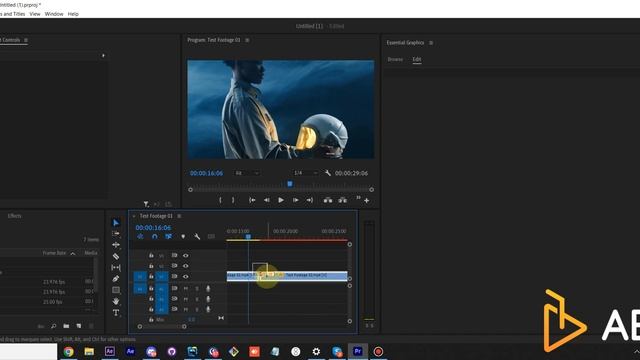
Task: Toggle Linked Selection in timeline
Action: pos(169,237)
